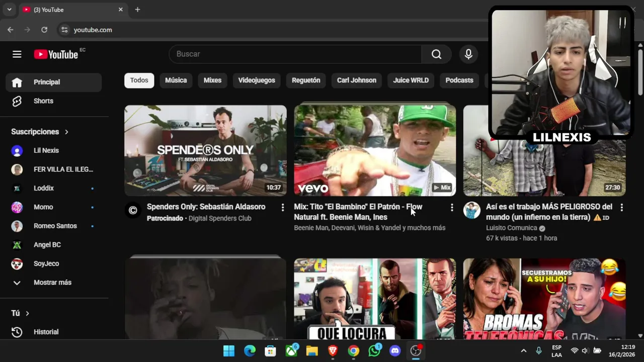Open options for trabajo MÁS PELIGROSO video
Viewport: 644px width, 362px height.
621,207
